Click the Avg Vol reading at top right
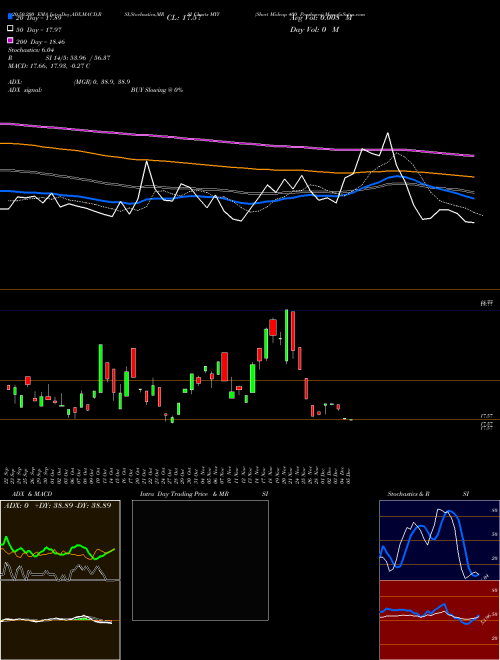The width and height of the screenshot is (500, 660). pos(321,18)
